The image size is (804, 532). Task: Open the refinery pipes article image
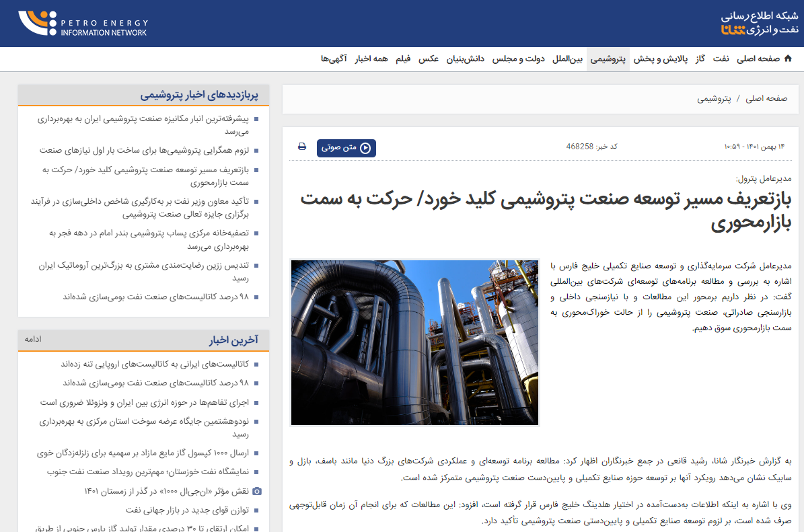coord(414,342)
